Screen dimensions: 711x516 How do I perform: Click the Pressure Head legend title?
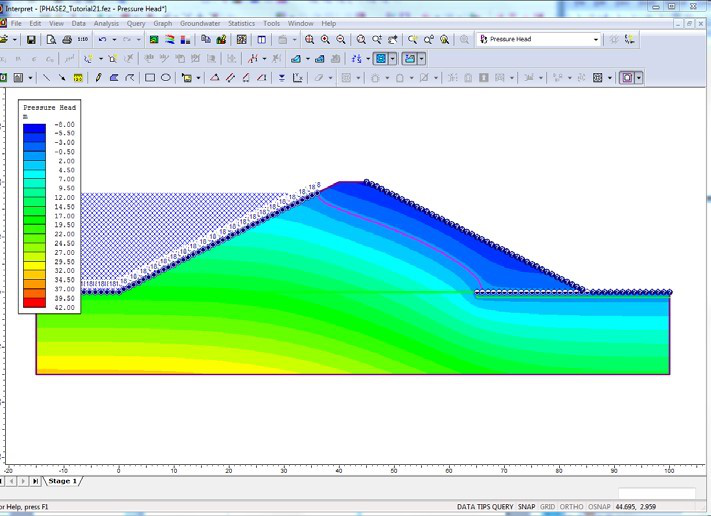49,106
